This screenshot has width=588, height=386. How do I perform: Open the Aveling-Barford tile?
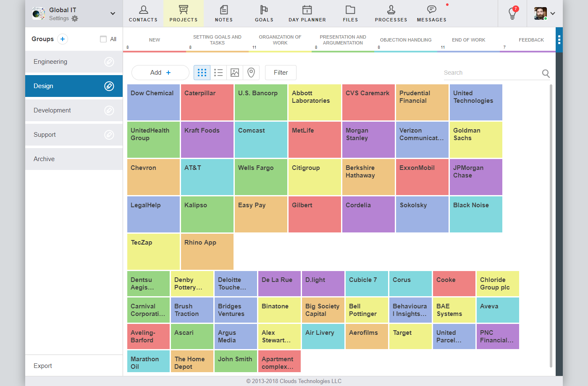[149, 336]
